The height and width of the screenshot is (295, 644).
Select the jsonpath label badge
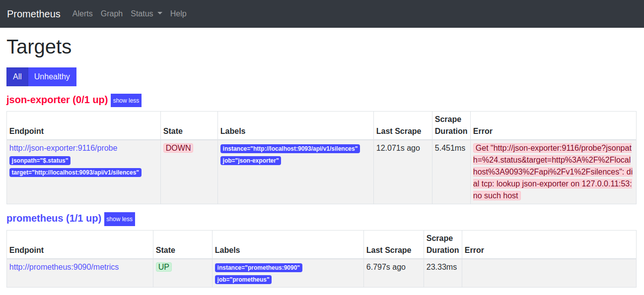[40, 160]
